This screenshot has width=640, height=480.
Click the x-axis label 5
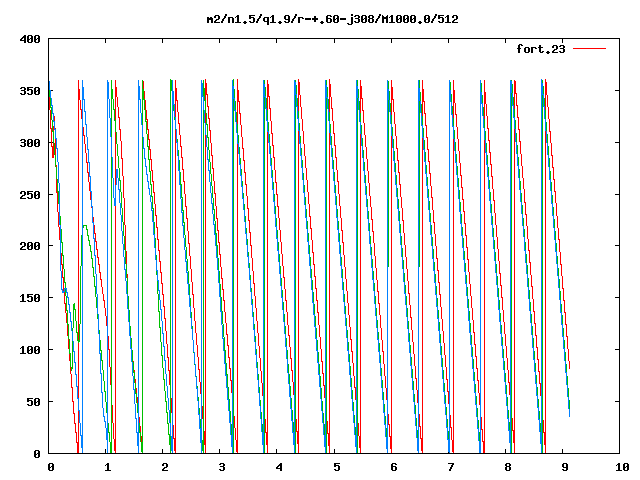pos(336,467)
